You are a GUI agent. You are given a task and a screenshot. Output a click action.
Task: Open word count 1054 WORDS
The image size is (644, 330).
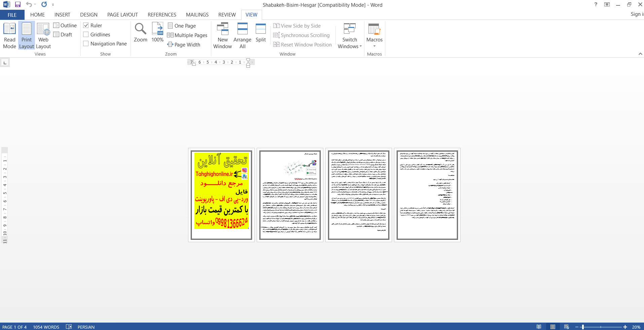[x=46, y=327]
